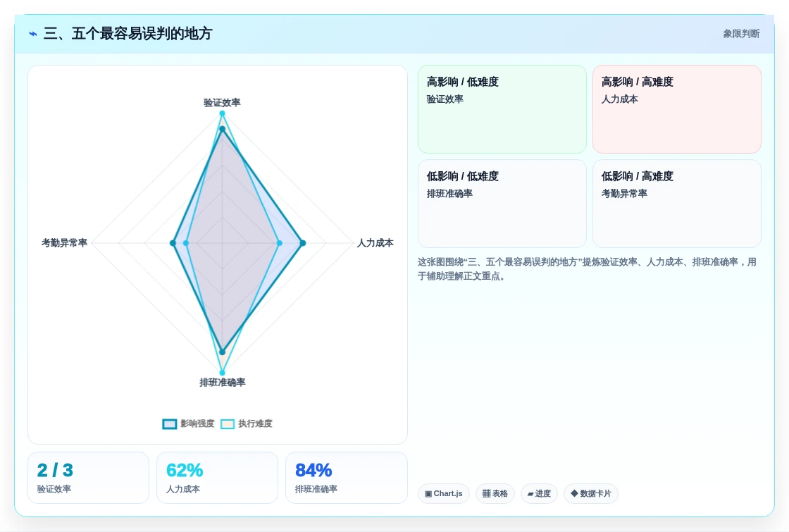The width and height of the screenshot is (789, 532).
Task: Click the 验证效率 caption under 2 / 3
Action: (54, 489)
